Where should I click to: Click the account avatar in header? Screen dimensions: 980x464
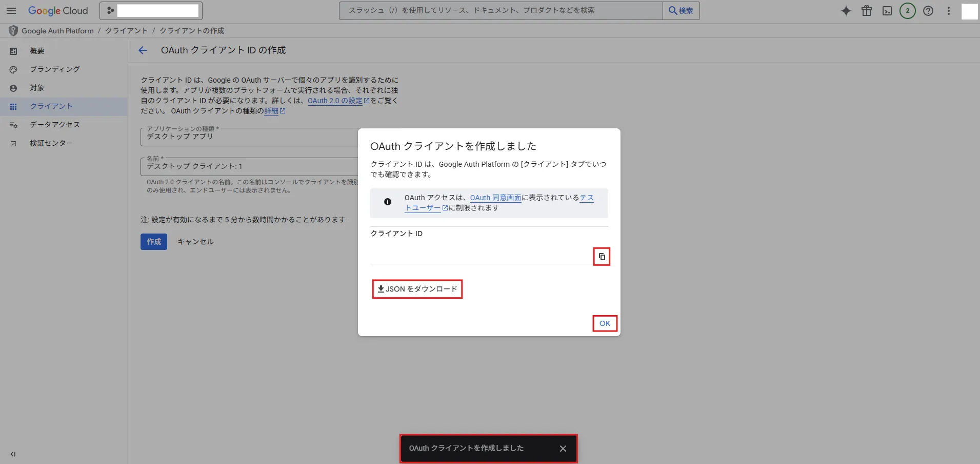[x=969, y=11]
